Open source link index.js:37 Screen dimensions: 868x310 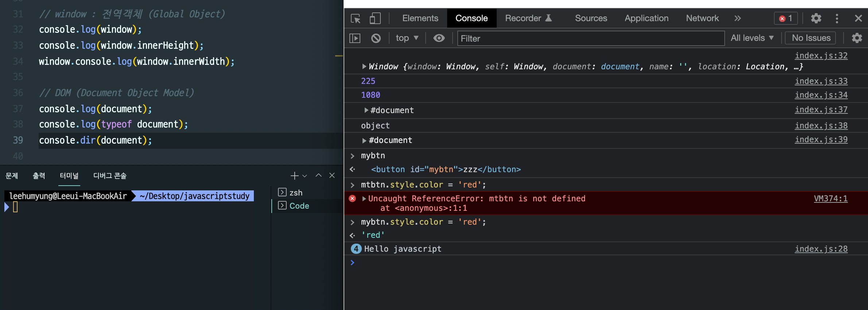click(x=821, y=109)
